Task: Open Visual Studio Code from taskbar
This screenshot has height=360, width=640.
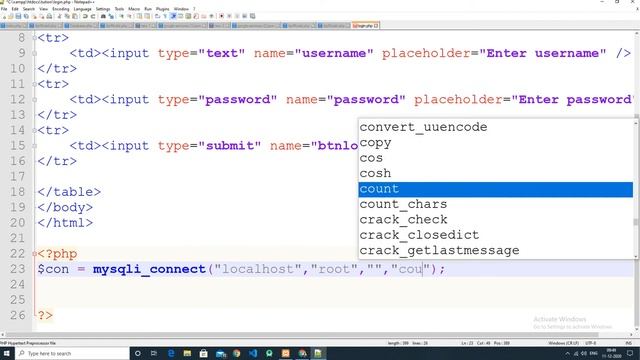Action: [x=253, y=353]
